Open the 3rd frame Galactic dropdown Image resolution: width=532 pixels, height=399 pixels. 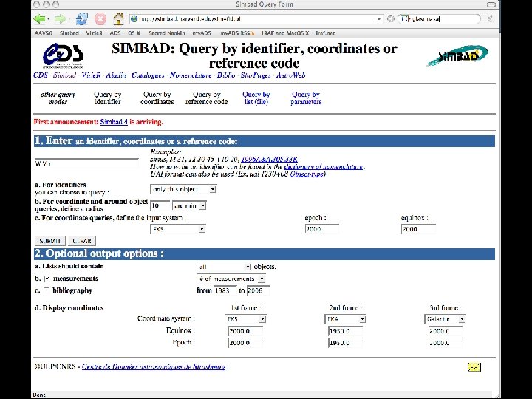445,319
